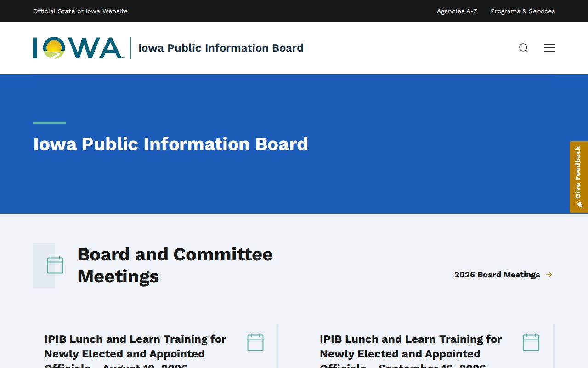
Task: Click calendar icon on September 16 training card
Action: click(531, 342)
